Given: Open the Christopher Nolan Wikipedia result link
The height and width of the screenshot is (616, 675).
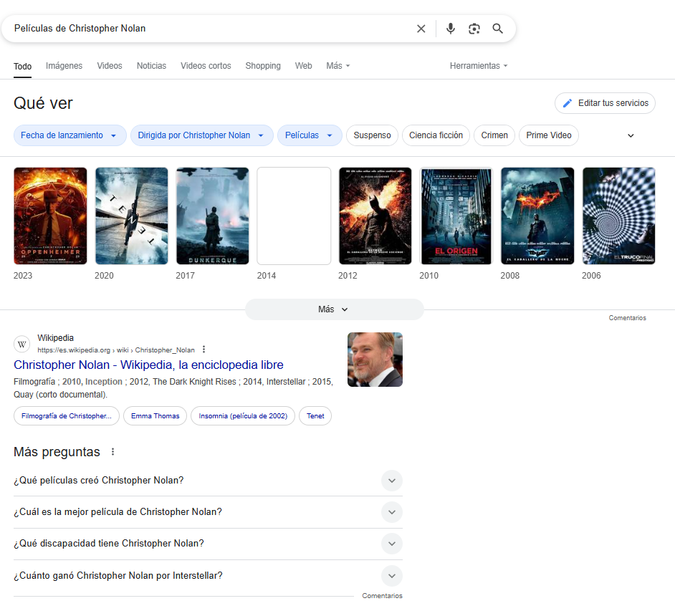Looking at the screenshot, I should click(x=148, y=365).
